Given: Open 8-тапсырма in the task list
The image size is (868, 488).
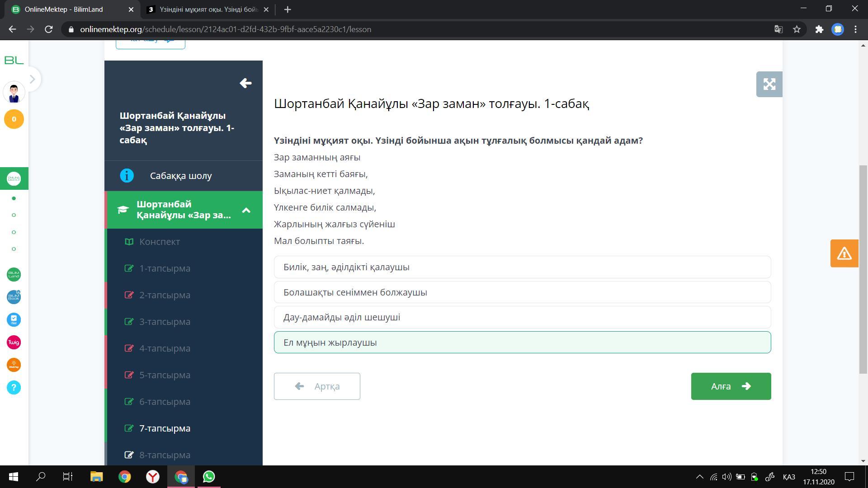Looking at the screenshot, I should click(x=165, y=455).
